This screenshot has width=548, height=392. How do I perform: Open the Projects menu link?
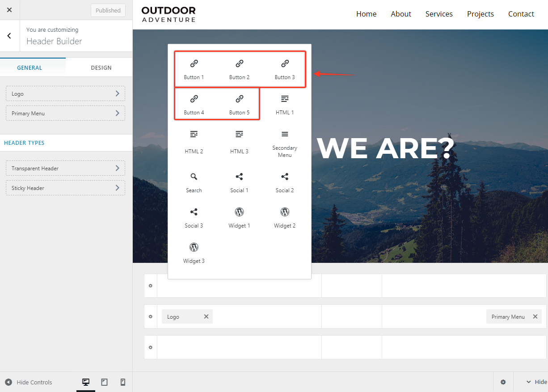tap(481, 14)
